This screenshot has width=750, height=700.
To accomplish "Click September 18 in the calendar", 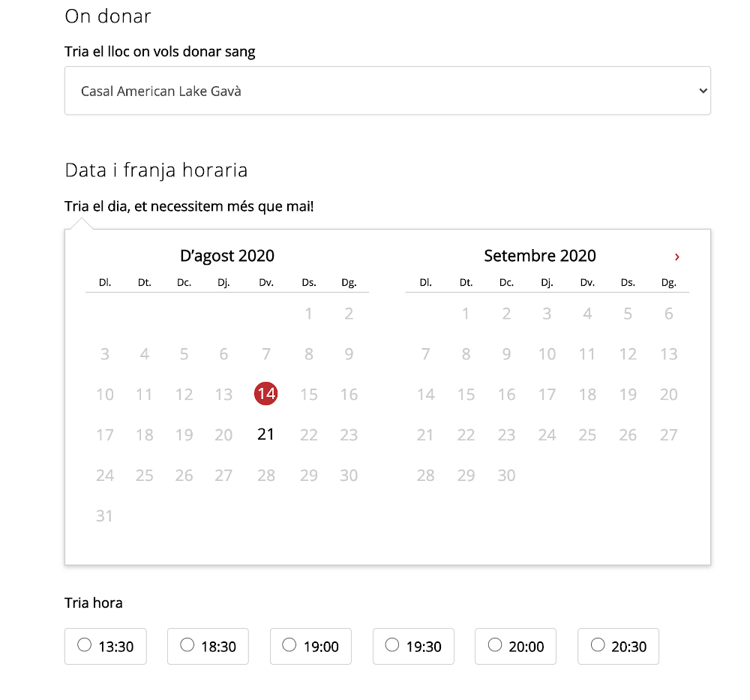I will pyautogui.click(x=587, y=394).
